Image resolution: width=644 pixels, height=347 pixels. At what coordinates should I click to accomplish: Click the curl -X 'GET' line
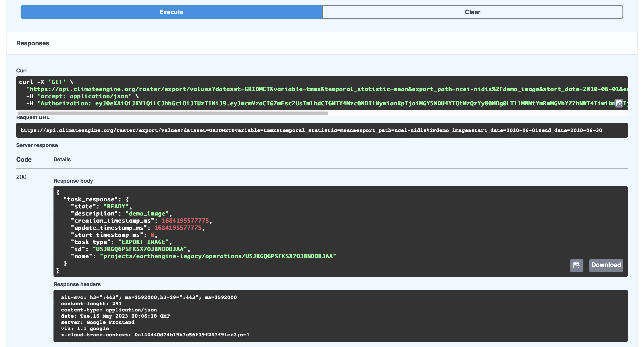click(46, 82)
